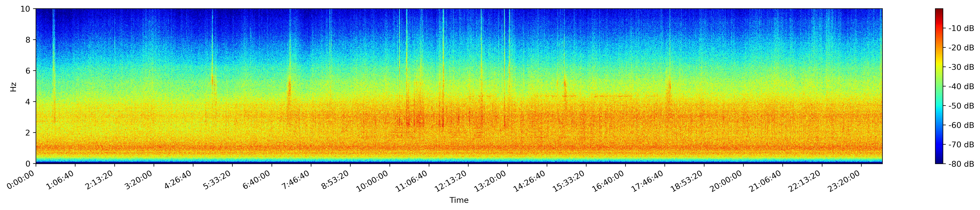The height and width of the screenshot is (210, 980).
Task: Click the Hz y-axis title
Action: click(14, 86)
